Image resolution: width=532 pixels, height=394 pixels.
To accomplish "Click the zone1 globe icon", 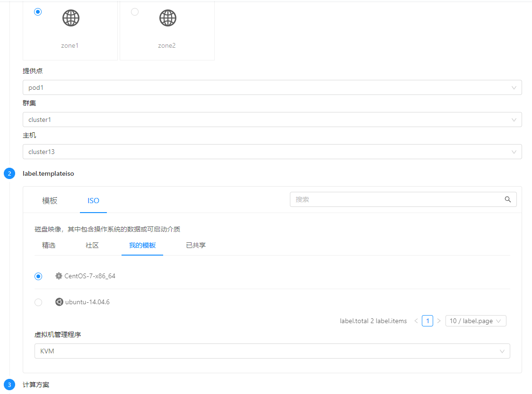I will [70, 18].
